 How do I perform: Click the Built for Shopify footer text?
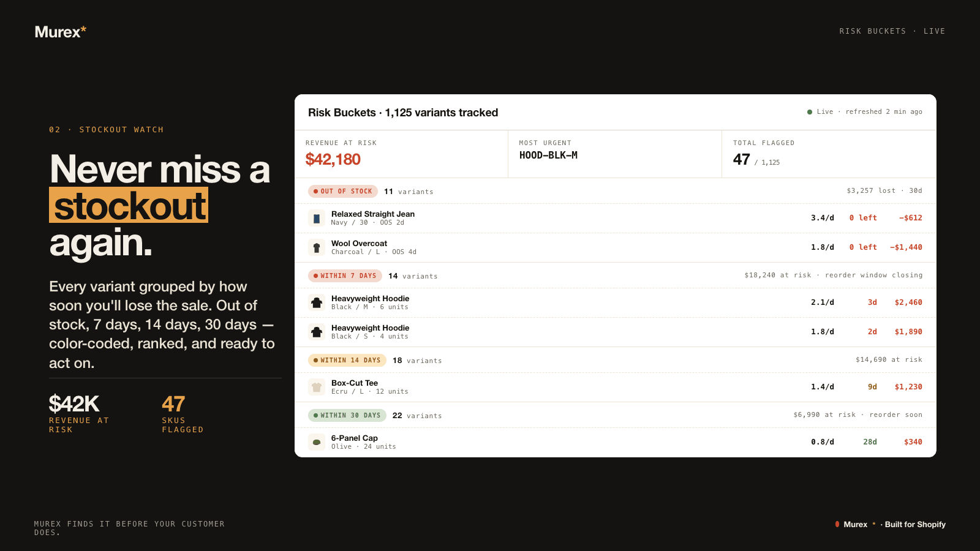pyautogui.click(x=915, y=525)
